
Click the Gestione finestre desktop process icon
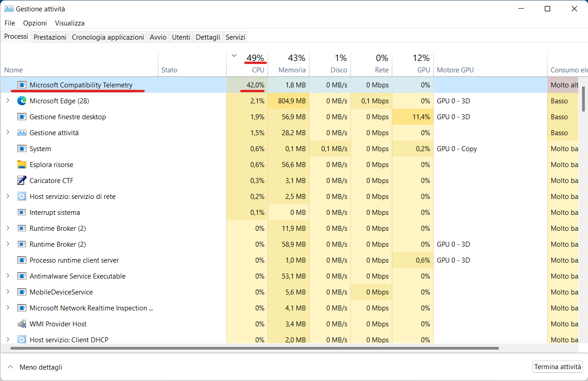21,117
